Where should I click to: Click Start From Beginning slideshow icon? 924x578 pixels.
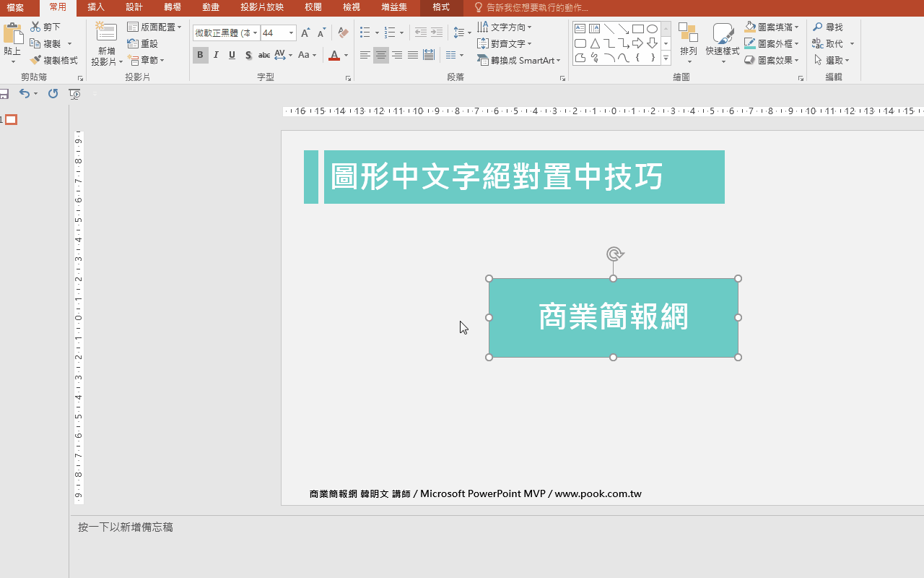tap(74, 93)
